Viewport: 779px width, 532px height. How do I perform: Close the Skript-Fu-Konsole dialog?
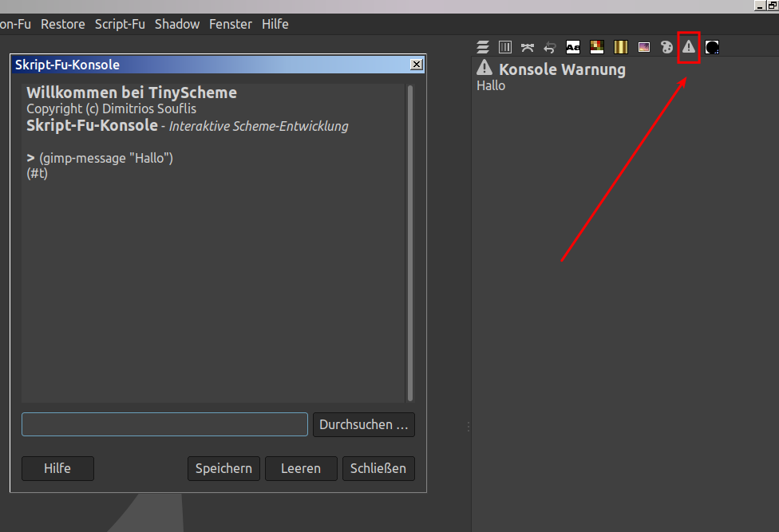point(417,65)
